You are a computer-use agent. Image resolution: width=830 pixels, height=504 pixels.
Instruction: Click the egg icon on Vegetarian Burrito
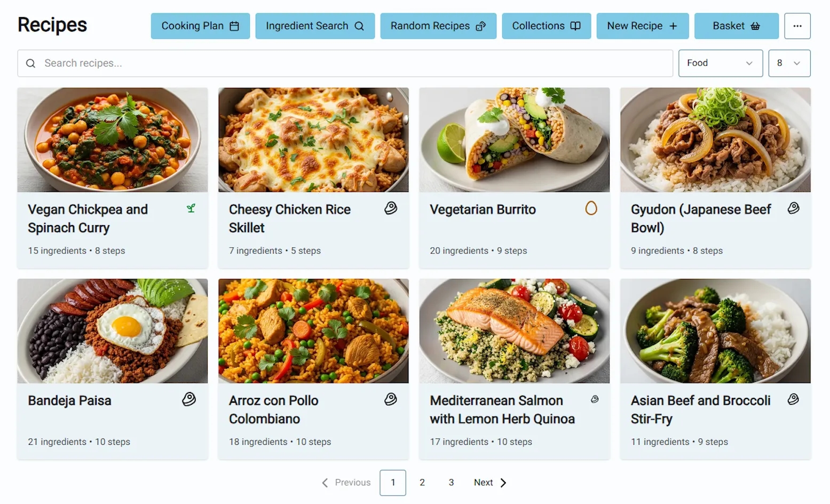(591, 208)
